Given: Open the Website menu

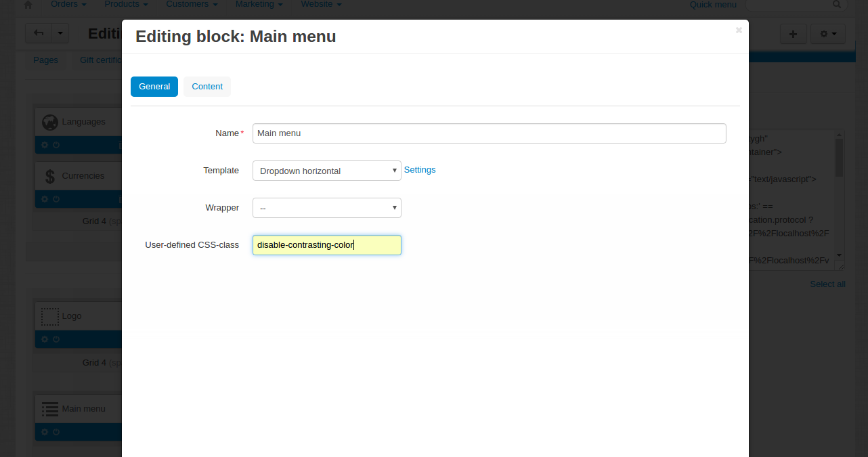Looking at the screenshot, I should pyautogui.click(x=321, y=4).
